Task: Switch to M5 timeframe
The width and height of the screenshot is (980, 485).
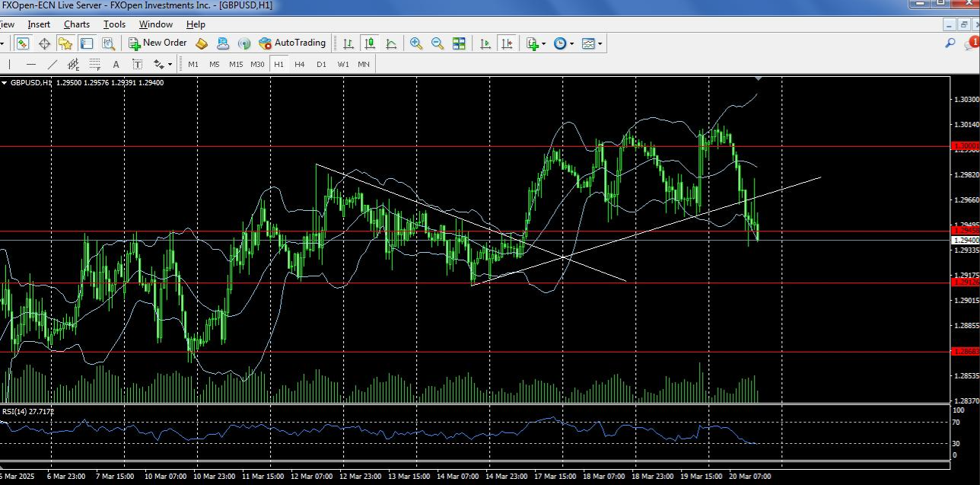Action: click(x=215, y=64)
